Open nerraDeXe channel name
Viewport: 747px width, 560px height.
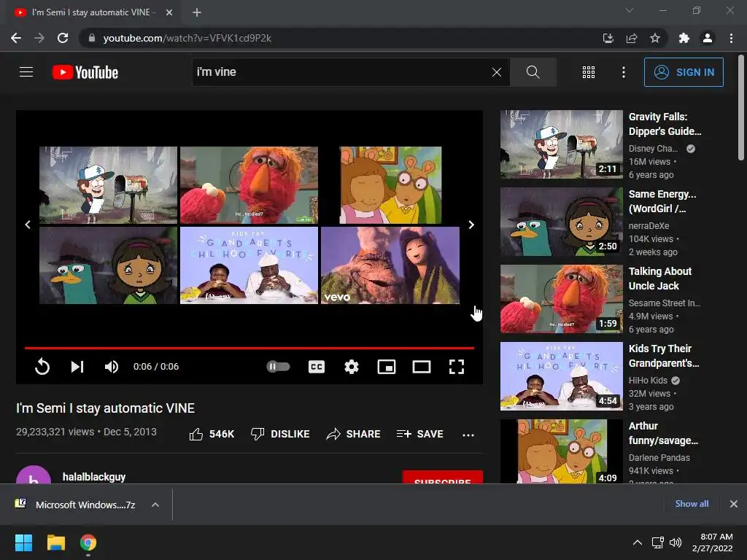(x=649, y=226)
